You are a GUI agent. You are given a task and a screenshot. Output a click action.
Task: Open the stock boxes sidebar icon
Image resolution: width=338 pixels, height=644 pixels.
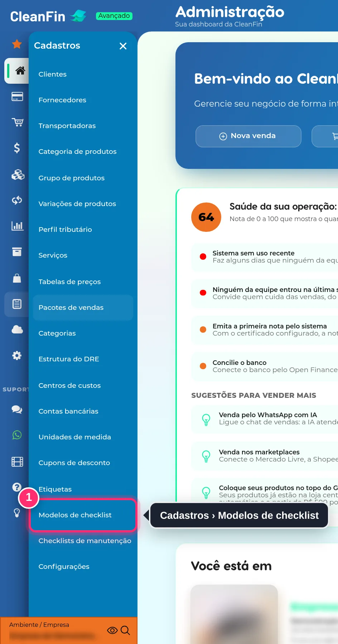pyautogui.click(x=18, y=174)
